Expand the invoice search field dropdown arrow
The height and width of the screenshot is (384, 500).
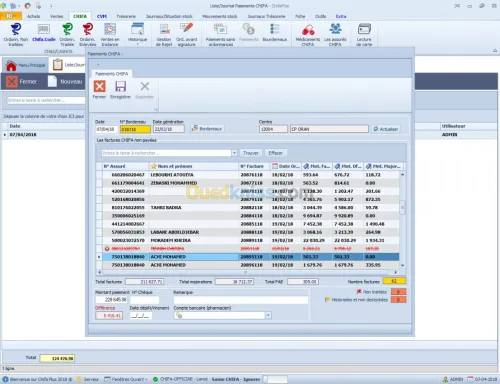[x=234, y=153]
